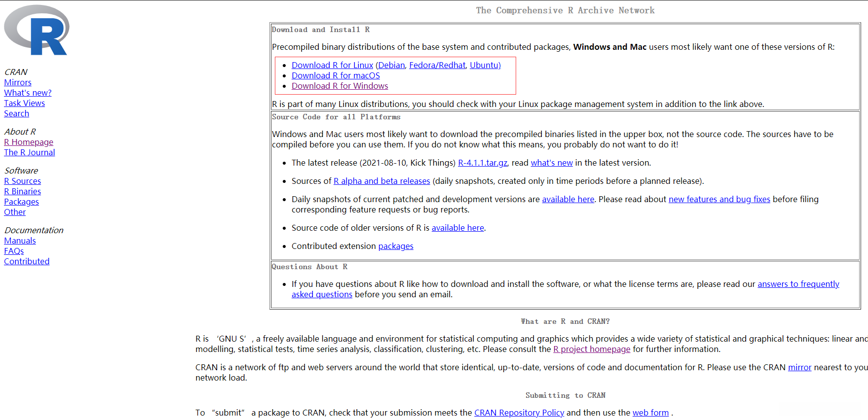
Task: Read new features and bug fixes
Action: coord(719,199)
